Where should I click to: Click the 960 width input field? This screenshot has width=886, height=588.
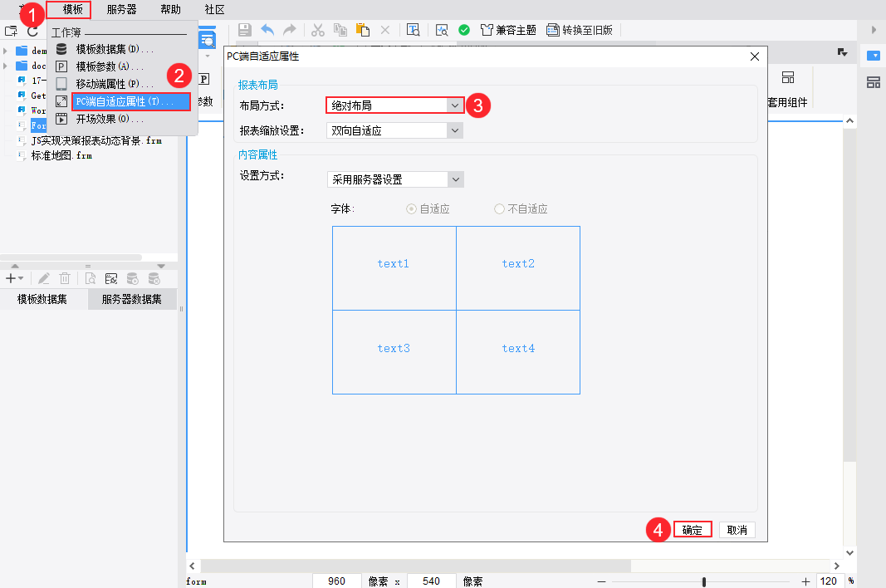point(337,581)
